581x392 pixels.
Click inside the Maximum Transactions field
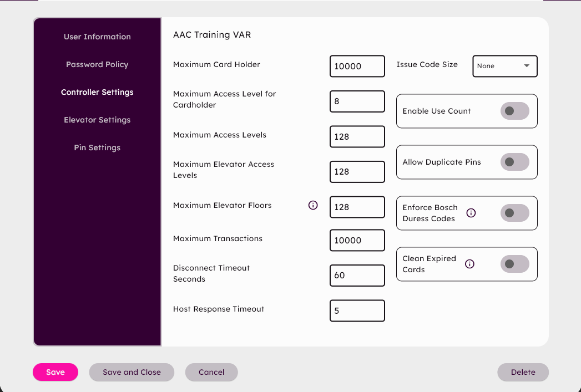tap(357, 240)
